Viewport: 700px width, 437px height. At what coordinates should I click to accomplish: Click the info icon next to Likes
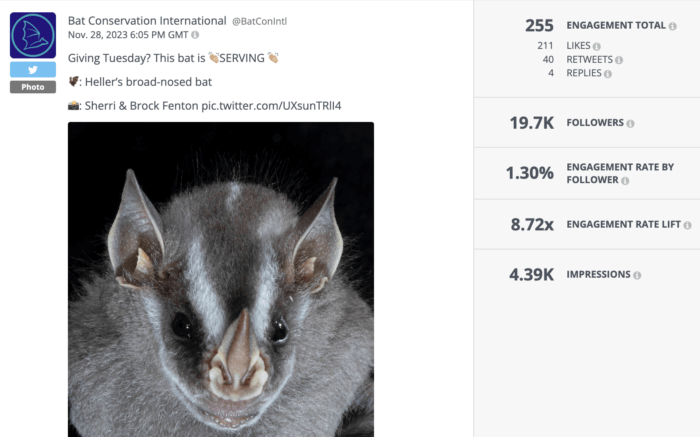click(x=597, y=46)
